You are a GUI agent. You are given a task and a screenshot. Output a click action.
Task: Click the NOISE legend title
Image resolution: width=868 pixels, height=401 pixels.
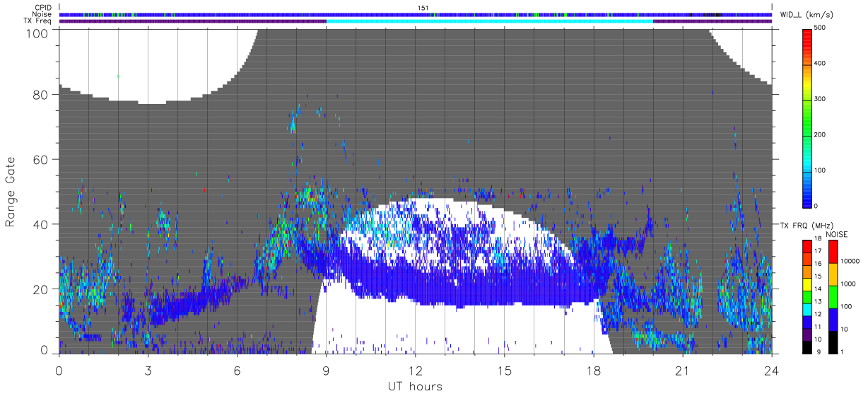pyautogui.click(x=837, y=234)
